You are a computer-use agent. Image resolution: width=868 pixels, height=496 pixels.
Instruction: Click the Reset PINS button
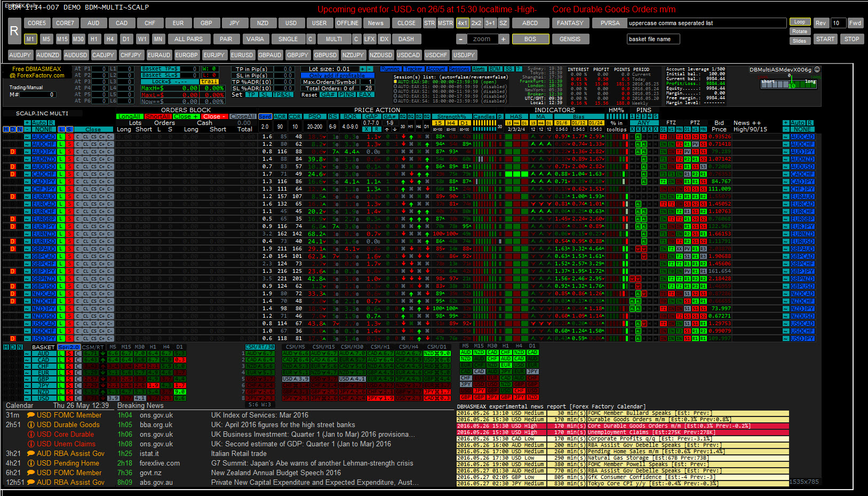point(347,95)
